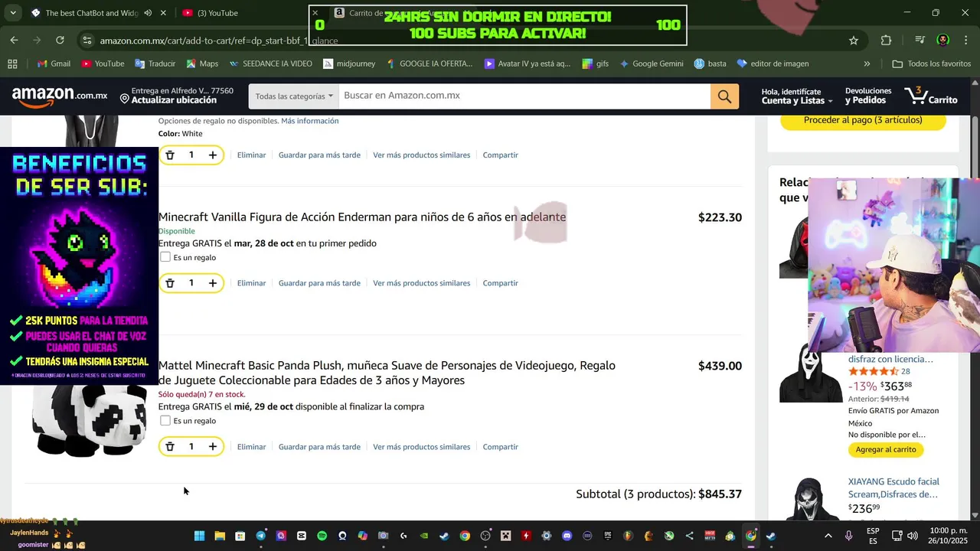Click the microphone icon in system tray
This screenshot has height=551, width=980.
(848, 536)
